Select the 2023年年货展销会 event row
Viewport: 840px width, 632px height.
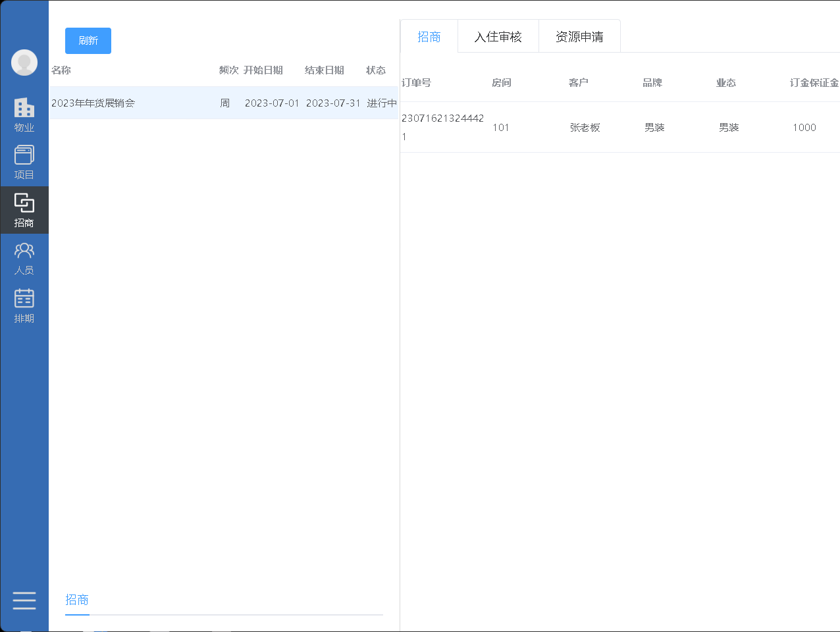(197, 103)
